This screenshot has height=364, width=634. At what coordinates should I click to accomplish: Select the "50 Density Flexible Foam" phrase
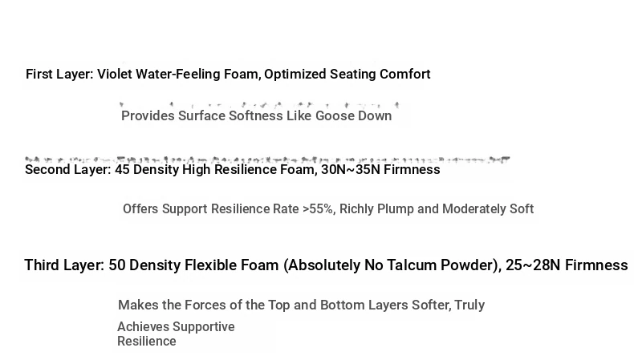(193, 265)
